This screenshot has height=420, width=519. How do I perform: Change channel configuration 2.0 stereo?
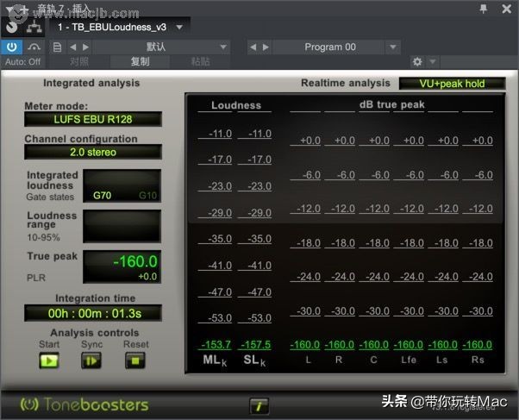[93, 152]
